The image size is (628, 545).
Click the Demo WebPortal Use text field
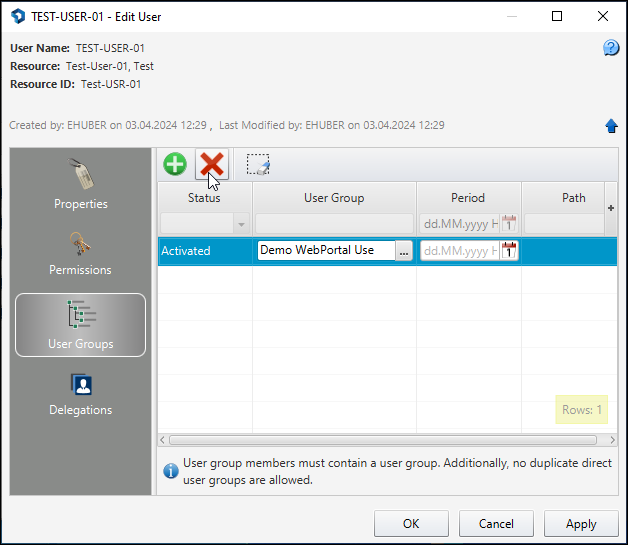(326, 250)
